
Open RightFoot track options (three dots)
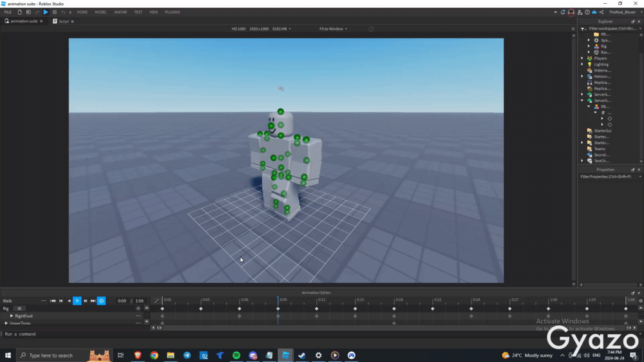pyautogui.click(x=138, y=316)
